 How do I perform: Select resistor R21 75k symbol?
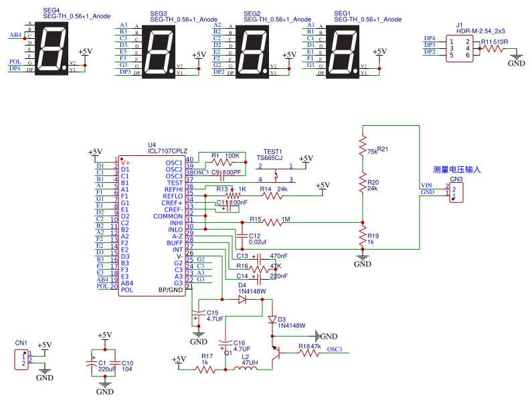[x=363, y=145]
